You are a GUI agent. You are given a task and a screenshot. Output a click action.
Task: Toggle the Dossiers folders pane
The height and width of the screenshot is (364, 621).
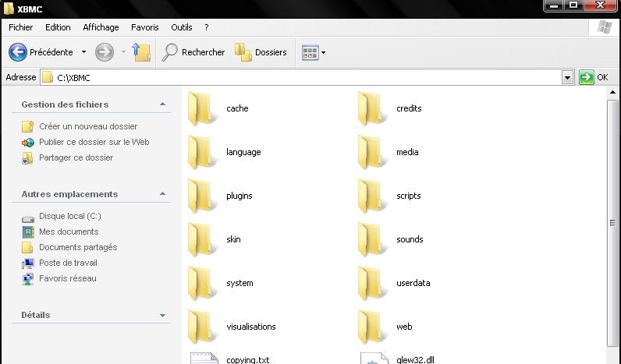click(261, 52)
